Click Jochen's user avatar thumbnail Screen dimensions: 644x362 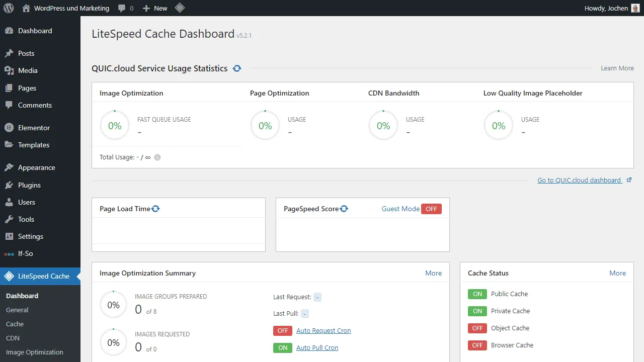pyautogui.click(x=635, y=8)
